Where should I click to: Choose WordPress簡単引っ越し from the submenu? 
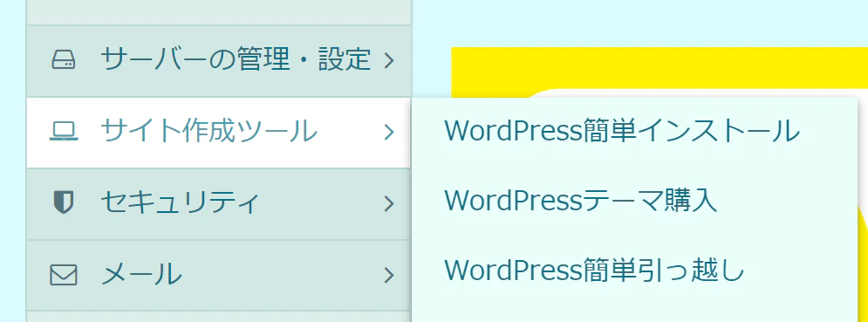(x=595, y=270)
